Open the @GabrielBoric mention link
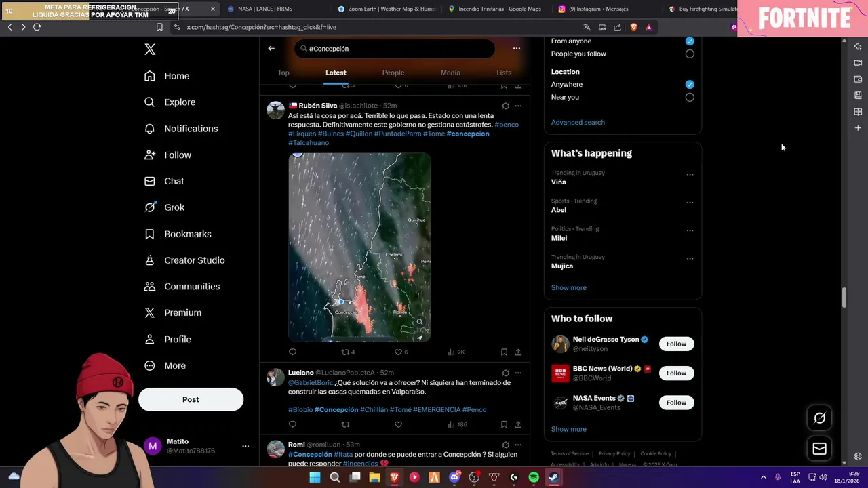868x488 pixels. [311, 382]
